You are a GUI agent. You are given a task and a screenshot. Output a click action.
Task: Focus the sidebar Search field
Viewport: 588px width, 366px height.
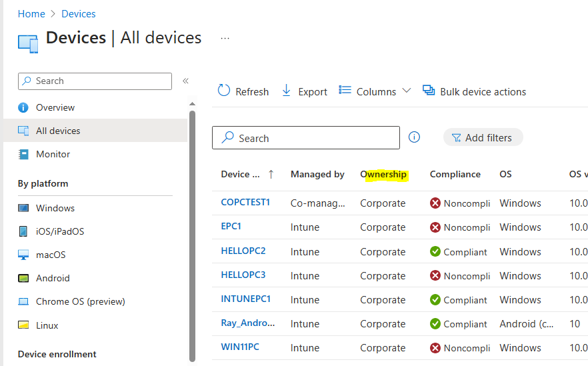click(95, 81)
